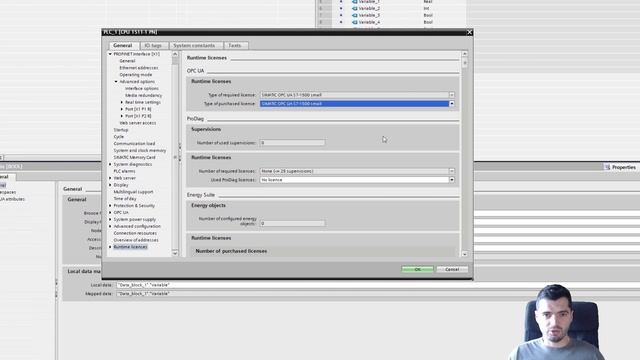Open Type of required license dropdown
The image size is (640, 360).
point(451,95)
